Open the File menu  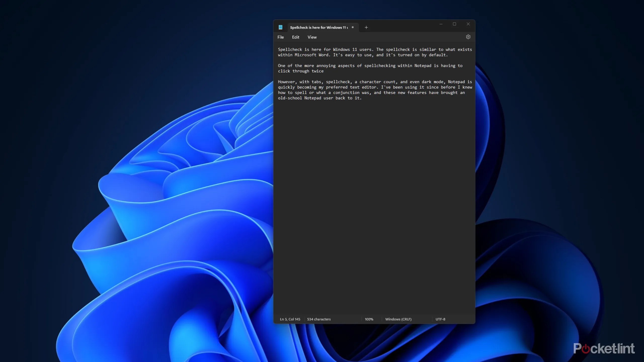[x=280, y=37]
